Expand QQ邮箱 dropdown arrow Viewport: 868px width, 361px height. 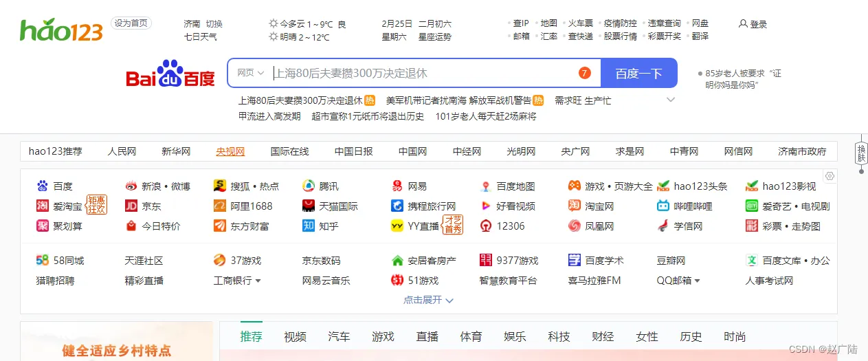pyautogui.click(x=697, y=281)
